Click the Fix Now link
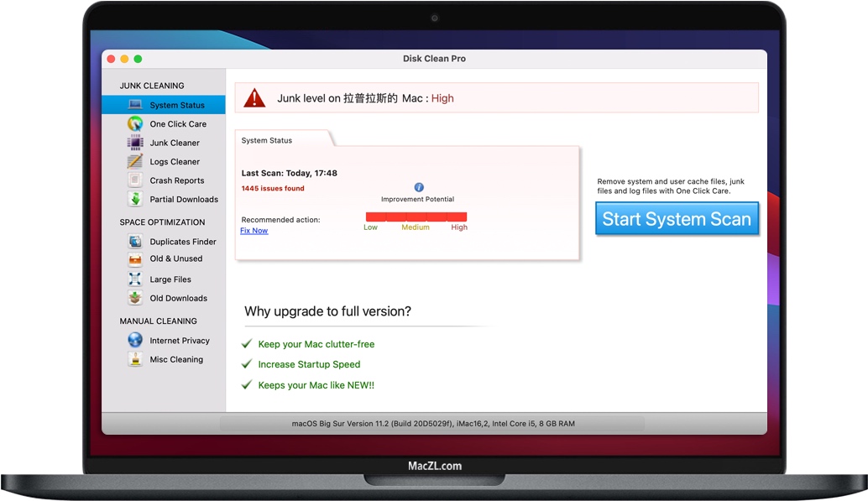The height and width of the screenshot is (501, 868). tap(254, 230)
